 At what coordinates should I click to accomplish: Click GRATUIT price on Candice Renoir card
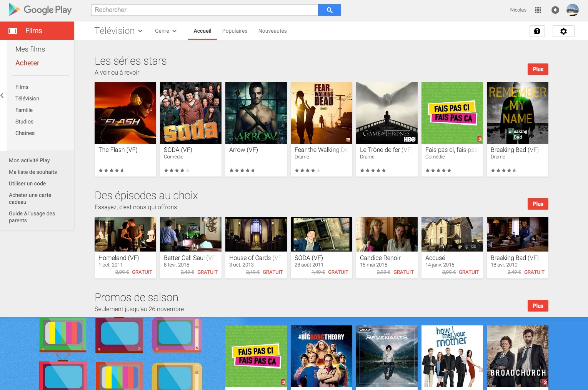403,272
